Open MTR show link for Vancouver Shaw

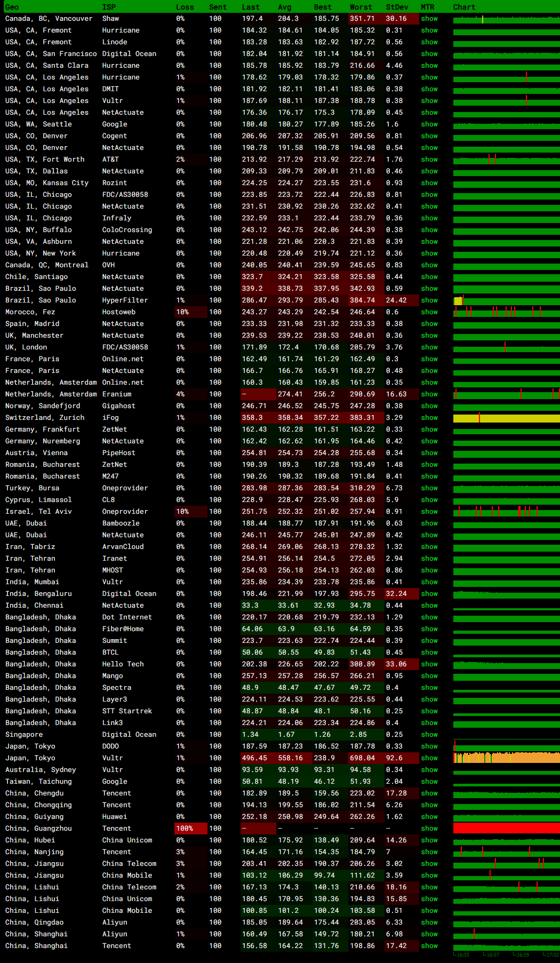[429, 19]
